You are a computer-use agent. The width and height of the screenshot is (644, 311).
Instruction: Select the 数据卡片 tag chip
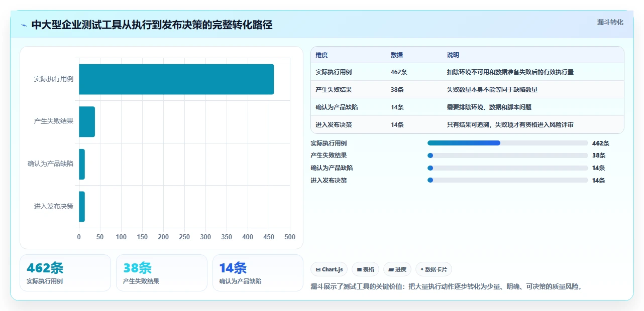pyautogui.click(x=434, y=269)
